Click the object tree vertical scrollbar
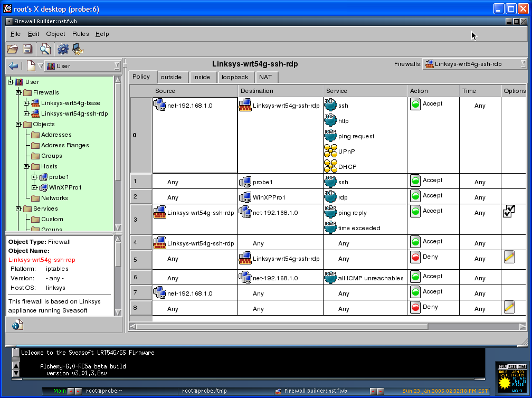The image size is (532, 398). coord(118,154)
